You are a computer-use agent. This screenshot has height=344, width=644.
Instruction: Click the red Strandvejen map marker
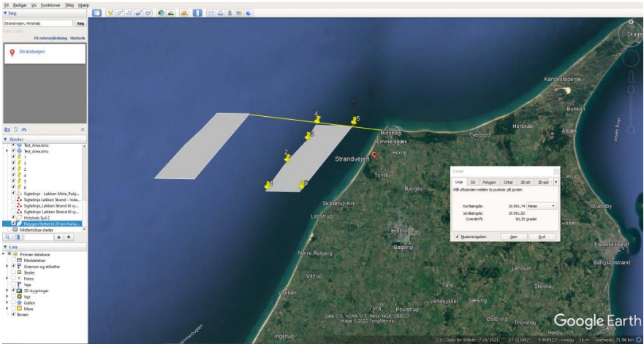(374, 155)
